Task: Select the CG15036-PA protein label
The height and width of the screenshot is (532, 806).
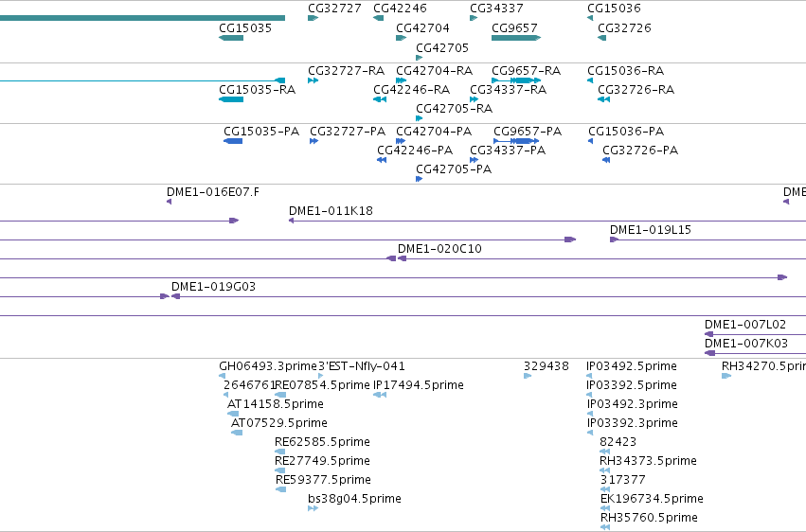Action: (x=626, y=132)
